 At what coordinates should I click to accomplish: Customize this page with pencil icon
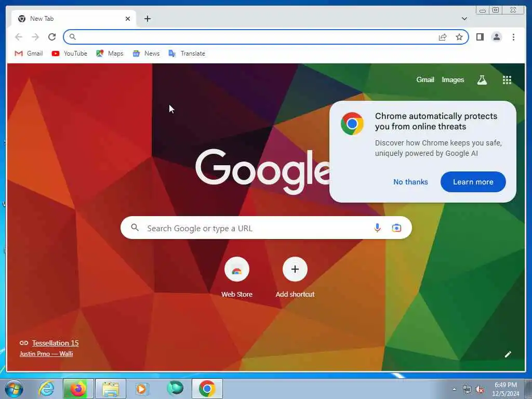point(508,354)
